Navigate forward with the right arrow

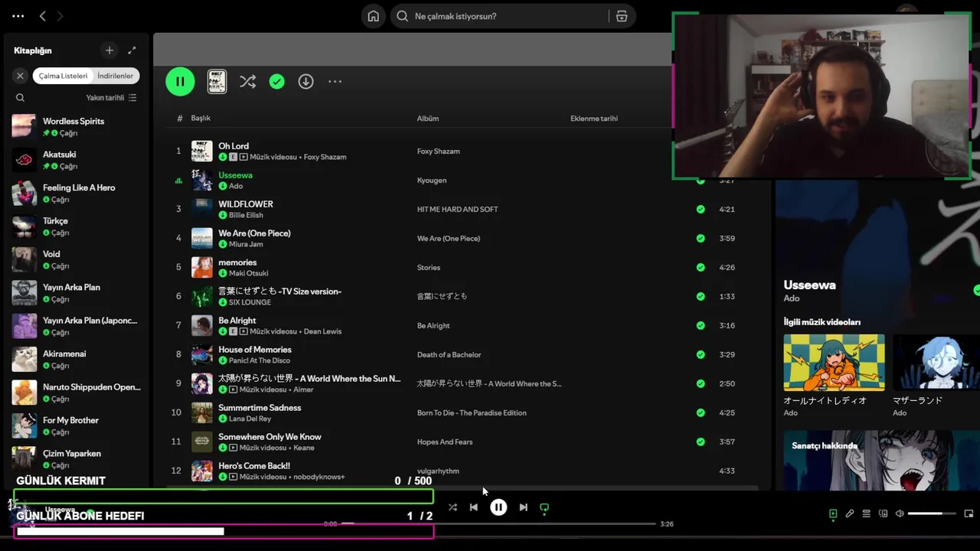tap(60, 16)
